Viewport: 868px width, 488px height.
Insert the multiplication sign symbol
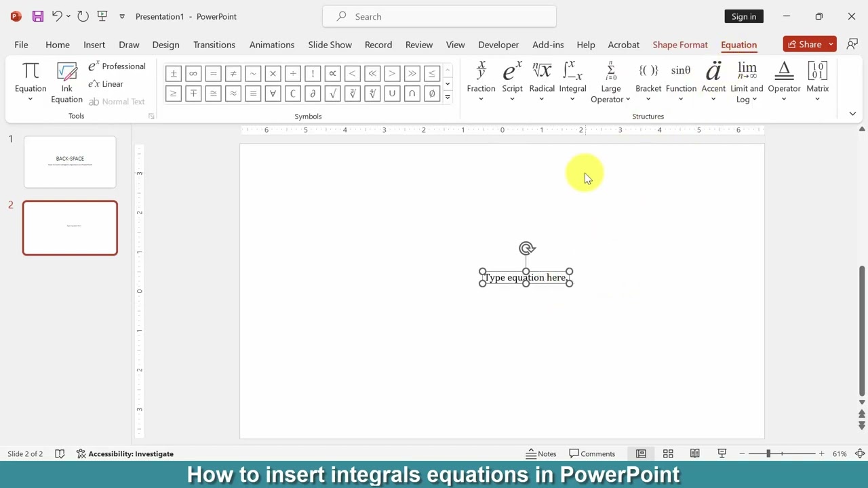(x=273, y=73)
